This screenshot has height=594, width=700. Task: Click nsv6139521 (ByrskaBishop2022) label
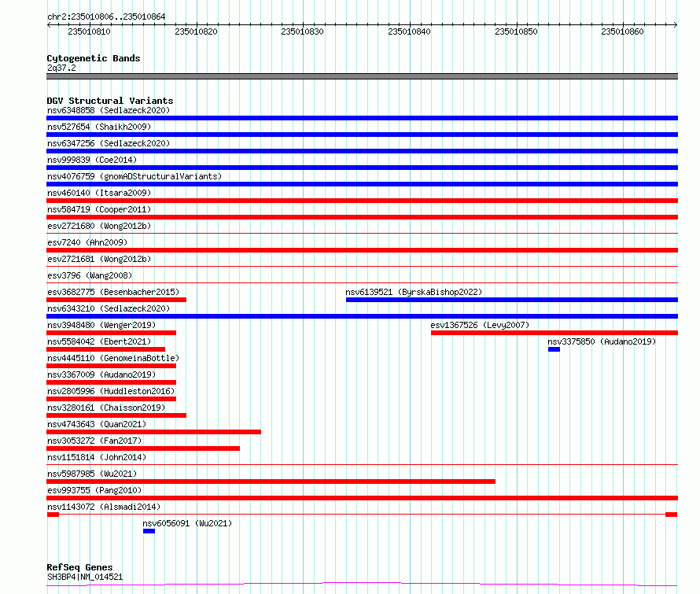tap(414, 292)
